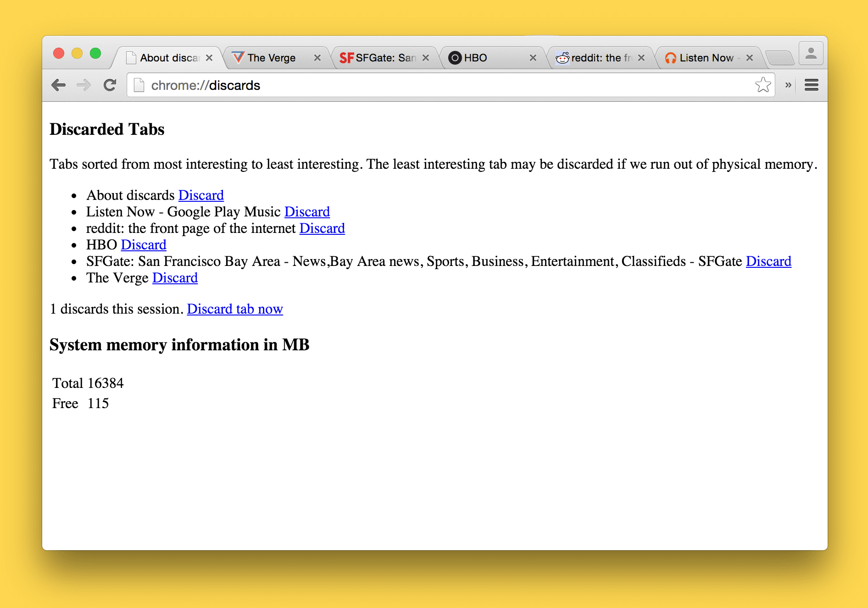The height and width of the screenshot is (608, 868).
Task: Click Discard next to HBO
Action: (x=143, y=244)
